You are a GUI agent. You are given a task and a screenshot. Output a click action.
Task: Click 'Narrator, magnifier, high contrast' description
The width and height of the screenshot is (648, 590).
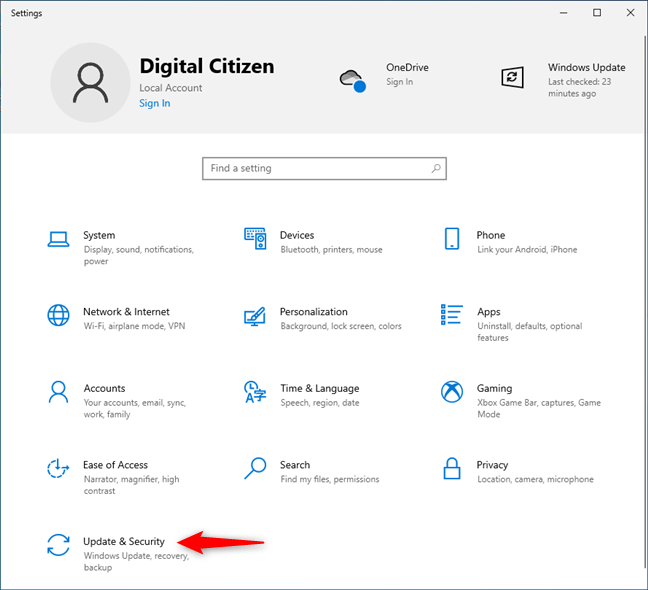coord(131,485)
